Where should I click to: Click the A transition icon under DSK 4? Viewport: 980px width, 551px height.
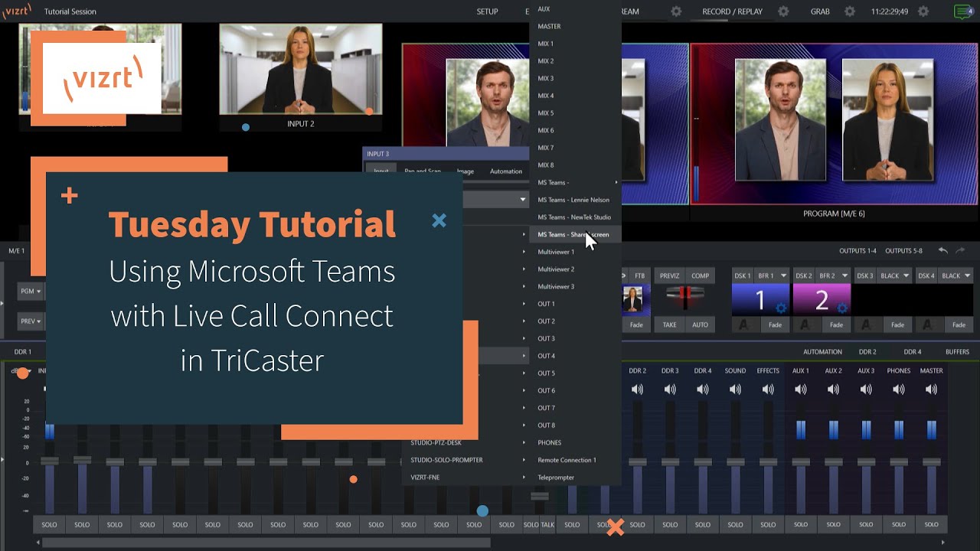[929, 324]
